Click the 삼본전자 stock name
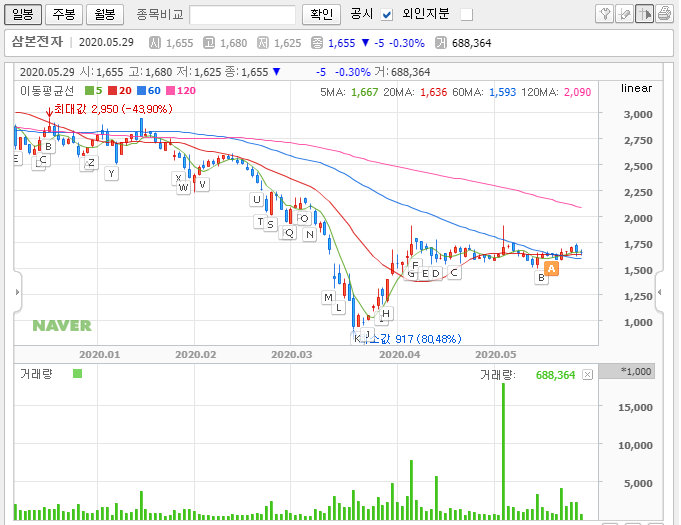This screenshot has width=681, height=525. click(x=37, y=42)
